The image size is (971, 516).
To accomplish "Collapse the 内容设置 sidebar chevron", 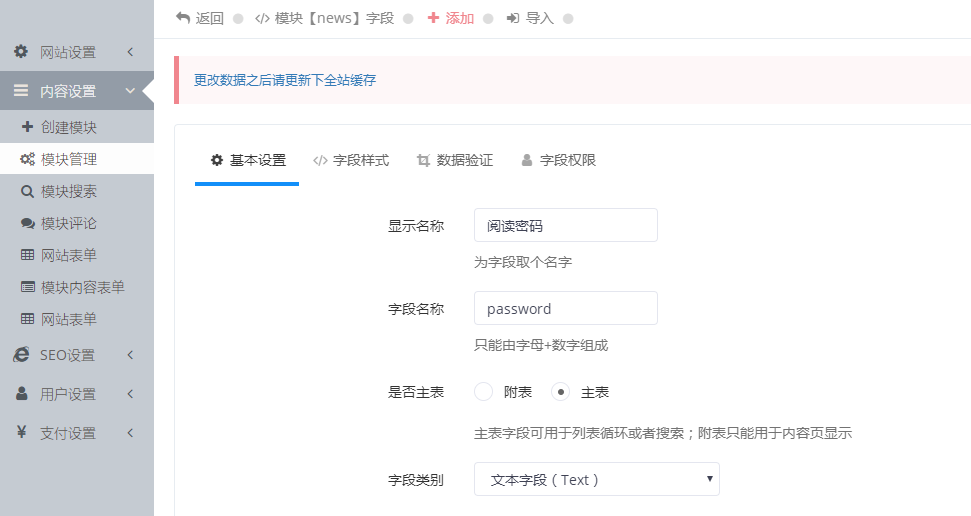I will point(130,90).
